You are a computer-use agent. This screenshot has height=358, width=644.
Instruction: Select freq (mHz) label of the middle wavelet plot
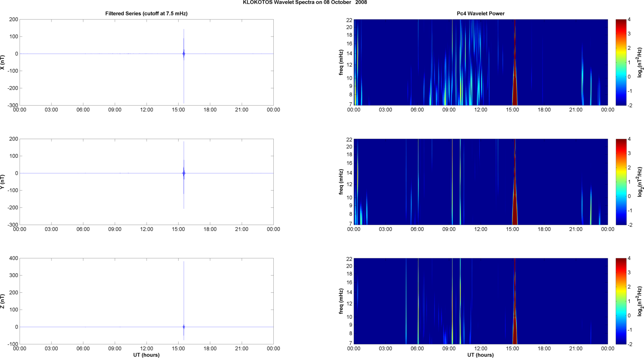pyautogui.click(x=341, y=182)
